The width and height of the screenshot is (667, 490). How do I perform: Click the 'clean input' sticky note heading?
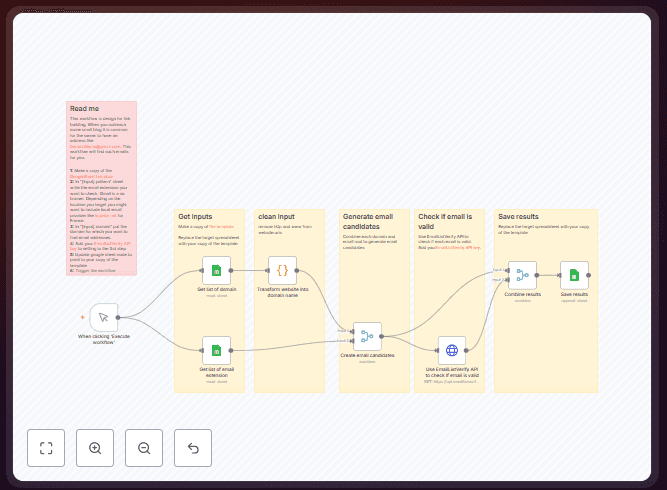point(275,216)
